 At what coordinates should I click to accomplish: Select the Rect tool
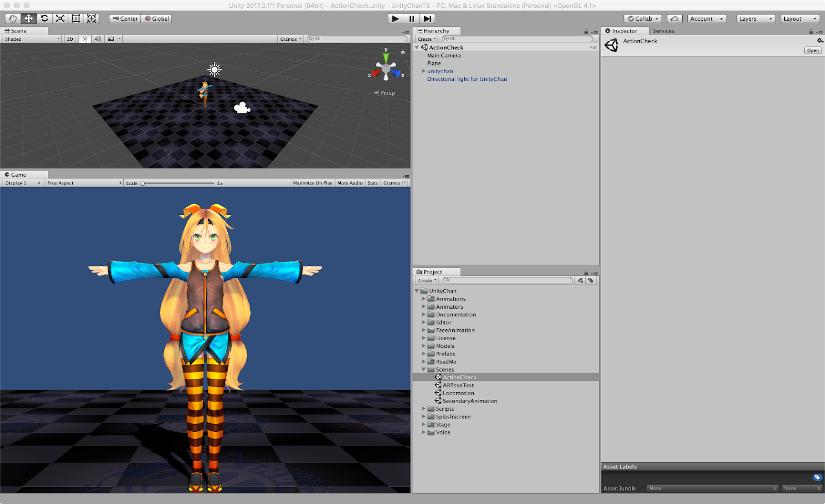coord(75,18)
